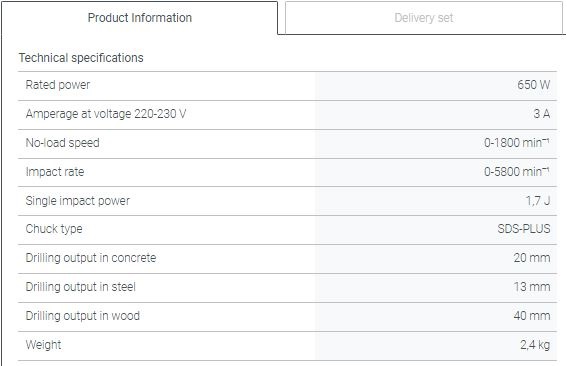Click the 0-5800 min⁻¹ impact value
The image size is (567, 366).
click(x=517, y=171)
